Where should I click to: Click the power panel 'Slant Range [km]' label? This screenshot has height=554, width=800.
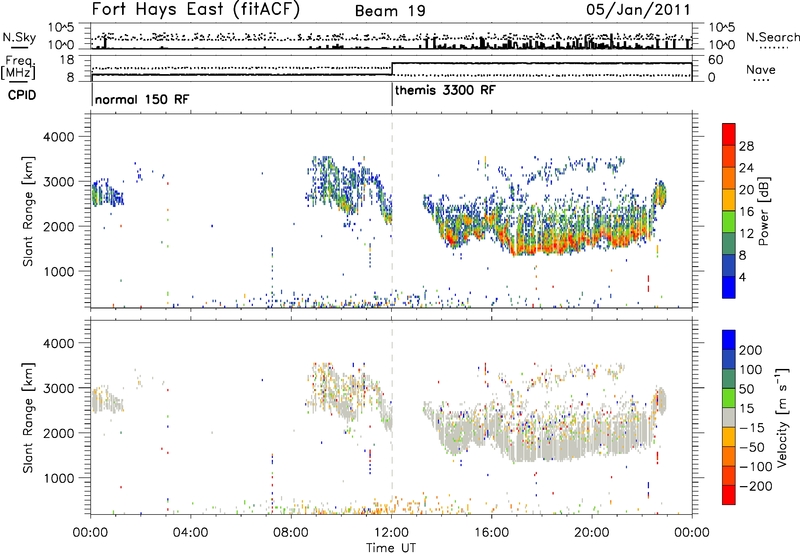(x=28, y=211)
